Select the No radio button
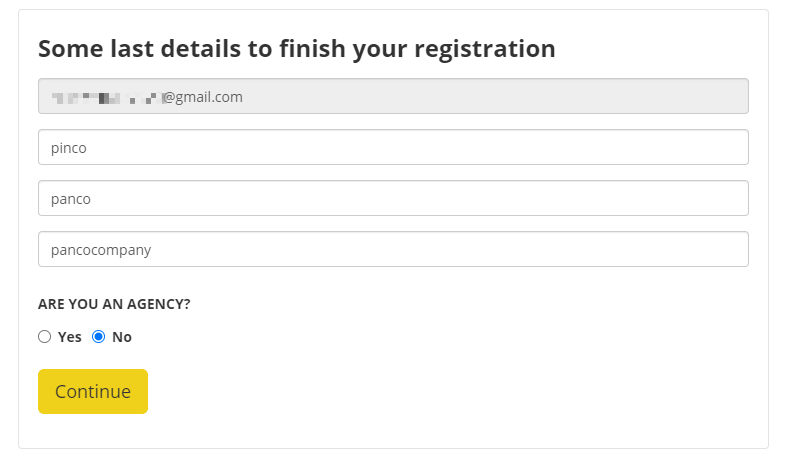Image resolution: width=792 pixels, height=466 pixels. pos(98,337)
